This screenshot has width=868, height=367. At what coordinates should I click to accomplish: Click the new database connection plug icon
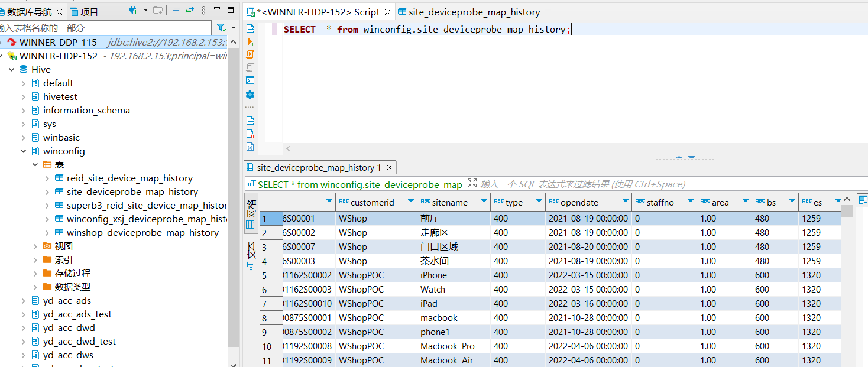point(133,11)
